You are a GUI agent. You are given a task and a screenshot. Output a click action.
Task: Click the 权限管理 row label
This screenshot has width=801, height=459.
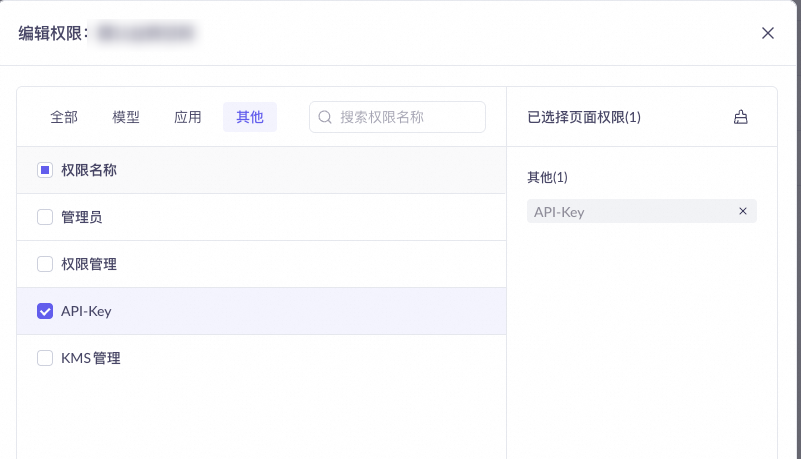[x=89, y=264]
